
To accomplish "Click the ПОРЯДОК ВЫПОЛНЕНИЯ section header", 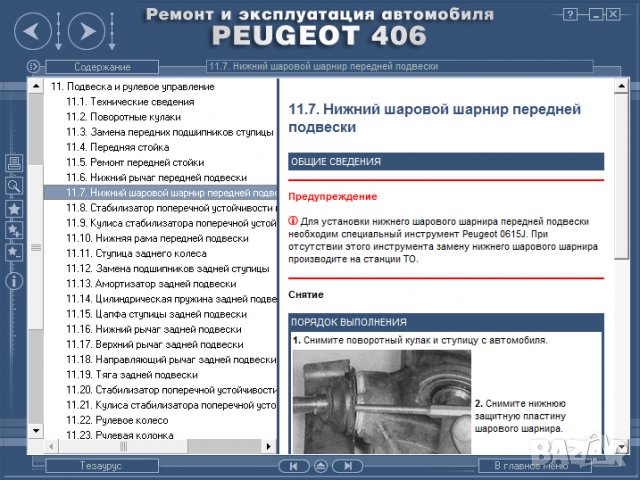I will 446,322.
